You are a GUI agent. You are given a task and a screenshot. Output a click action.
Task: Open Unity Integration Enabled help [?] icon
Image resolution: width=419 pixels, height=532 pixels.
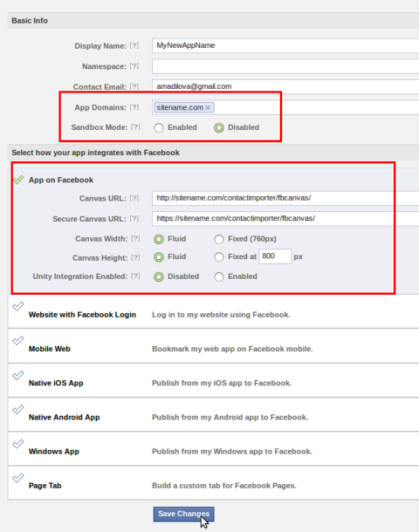tap(135, 276)
